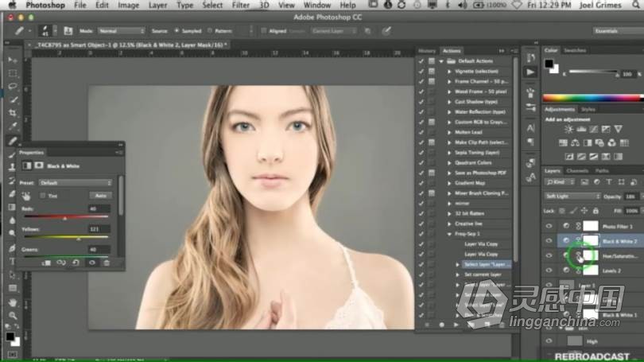This screenshot has width=644, height=362.
Task: Toggle the Aligned checkbox in options bar
Action: pyautogui.click(x=264, y=31)
